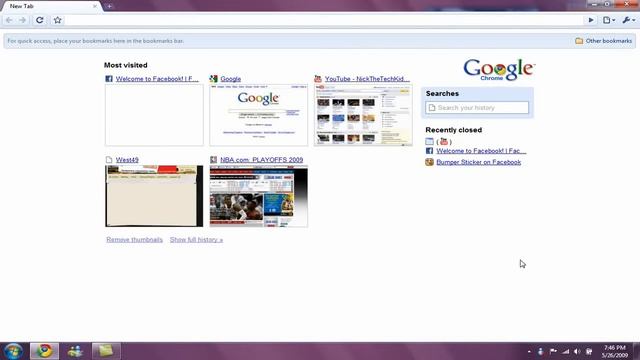Click the Bumper Sticker favicon
Viewport: 640px width, 360px height.
(x=429, y=162)
